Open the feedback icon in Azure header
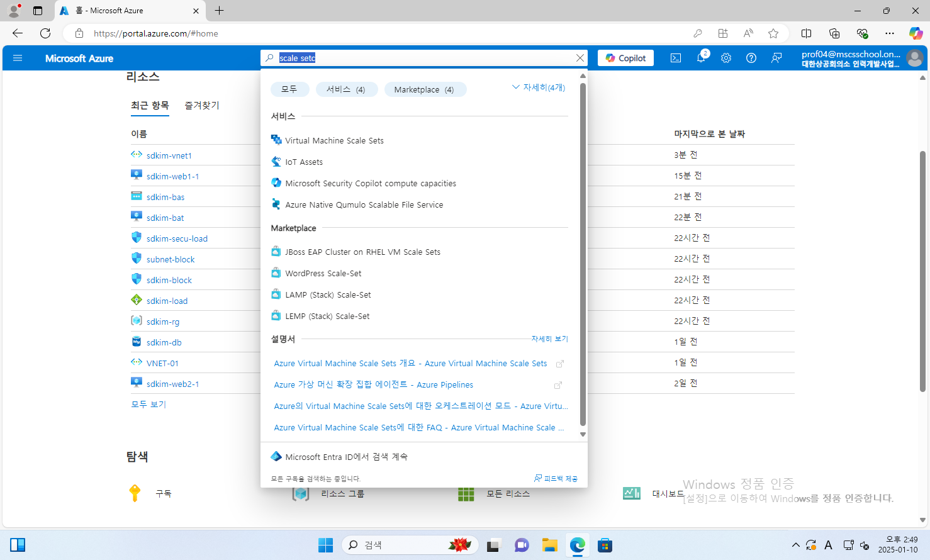This screenshot has height=560, width=930. click(776, 58)
